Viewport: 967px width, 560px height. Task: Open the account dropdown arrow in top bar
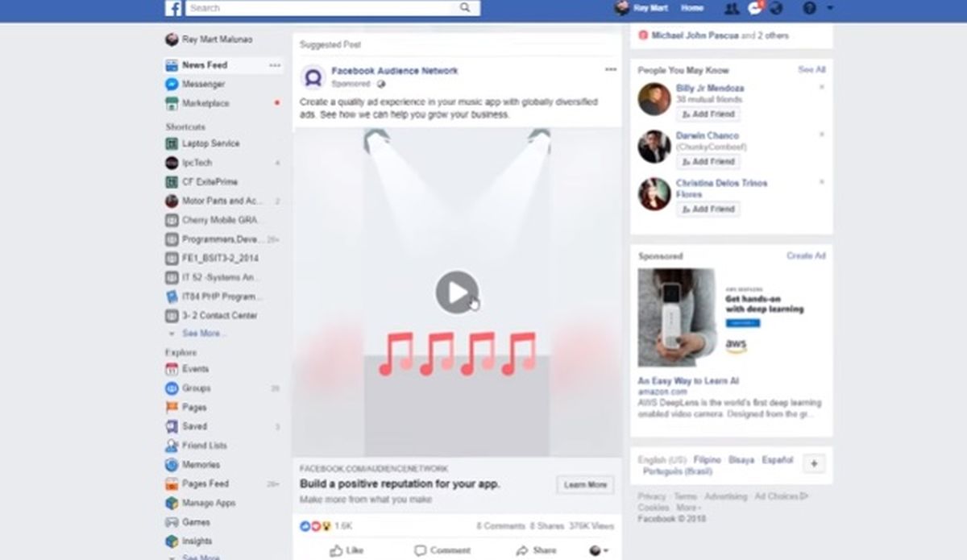(x=830, y=8)
